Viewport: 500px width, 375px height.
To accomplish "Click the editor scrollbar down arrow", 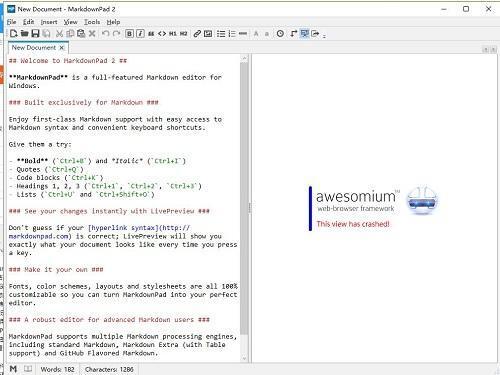I will tap(244, 359).
